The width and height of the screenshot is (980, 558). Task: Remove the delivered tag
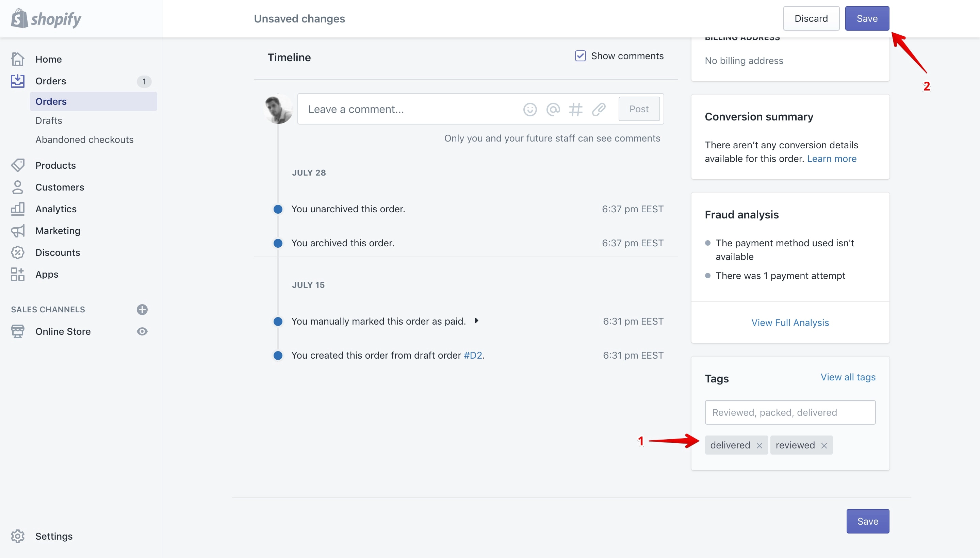pos(759,446)
